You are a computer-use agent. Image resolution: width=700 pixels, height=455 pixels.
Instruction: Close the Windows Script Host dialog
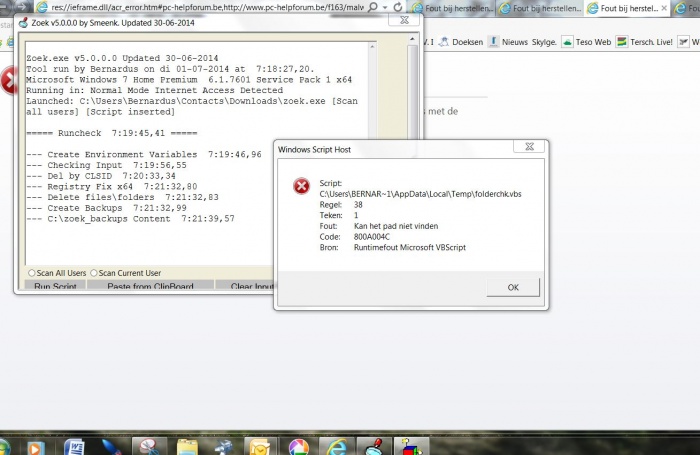[x=529, y=146]
